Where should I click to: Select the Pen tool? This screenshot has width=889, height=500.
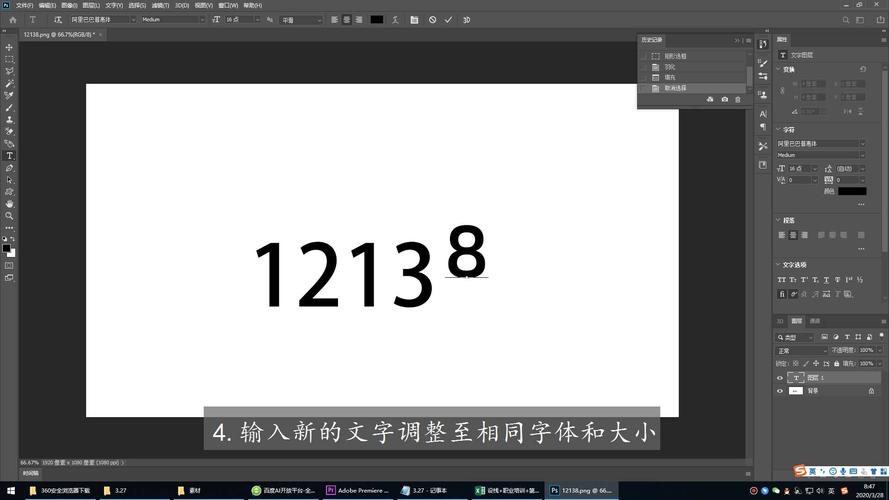9,168
